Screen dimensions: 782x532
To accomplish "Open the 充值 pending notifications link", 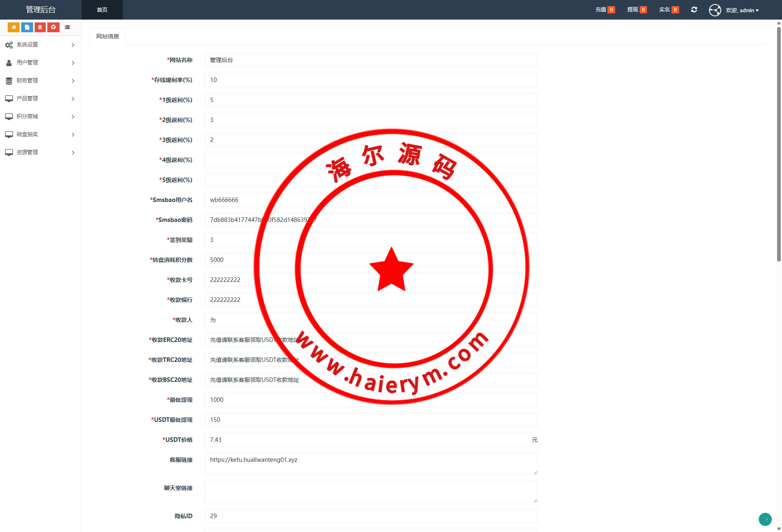I will (x=605, y=10).
